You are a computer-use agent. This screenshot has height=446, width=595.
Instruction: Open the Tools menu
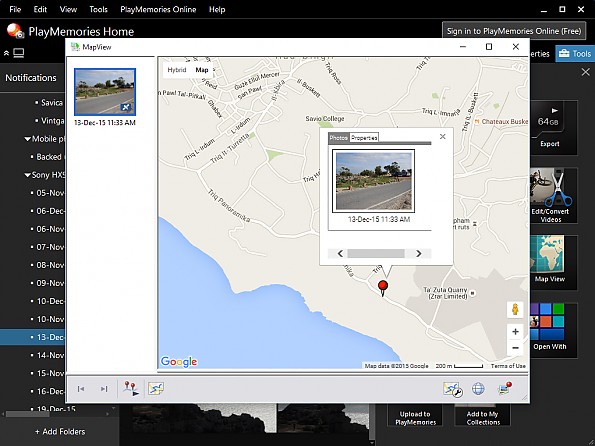point(98,9)
